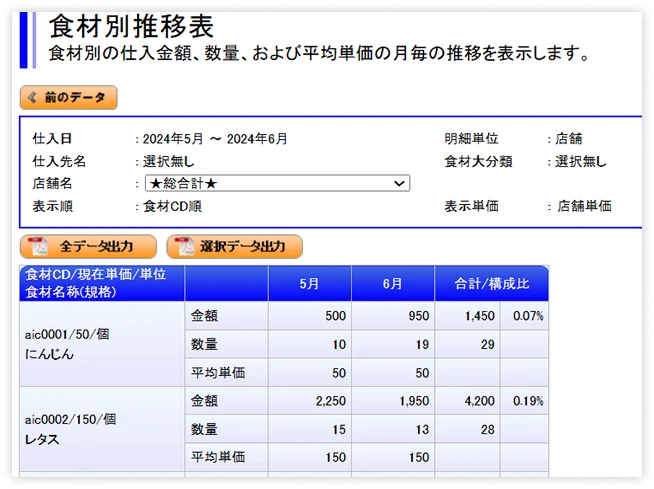Screen dimensions: 654x489
Task: Click 食材CD/現在単価/単位 header cell
Action: 102,283
